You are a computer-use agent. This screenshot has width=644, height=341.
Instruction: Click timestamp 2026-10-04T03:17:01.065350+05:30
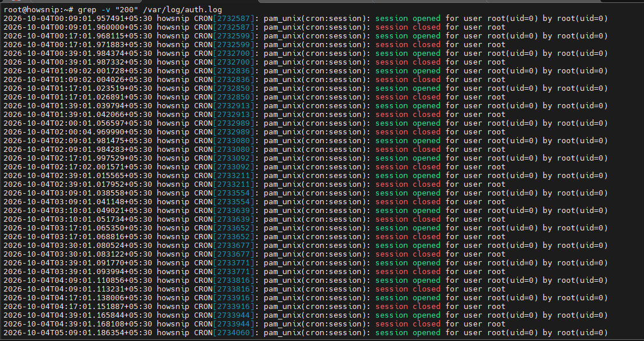tap(78, 228)
